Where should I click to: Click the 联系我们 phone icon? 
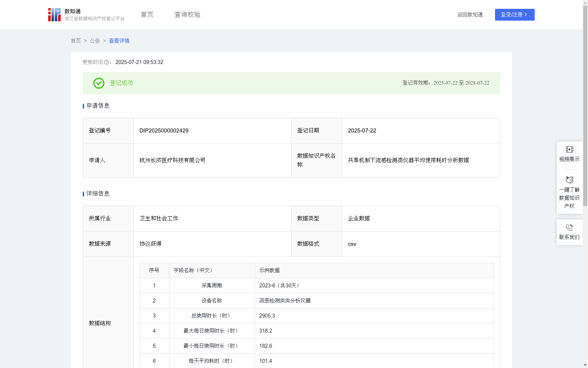[x=569, y=227]
